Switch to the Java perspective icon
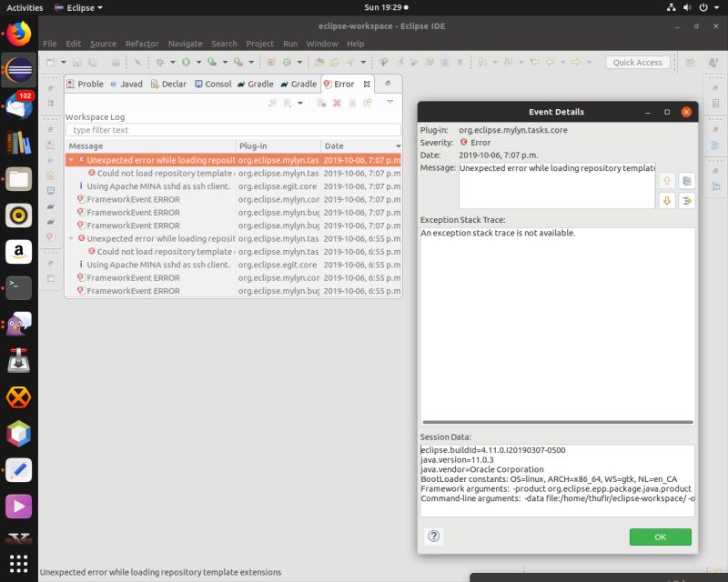Screen dimensions: 728x582 click(713, 62)
